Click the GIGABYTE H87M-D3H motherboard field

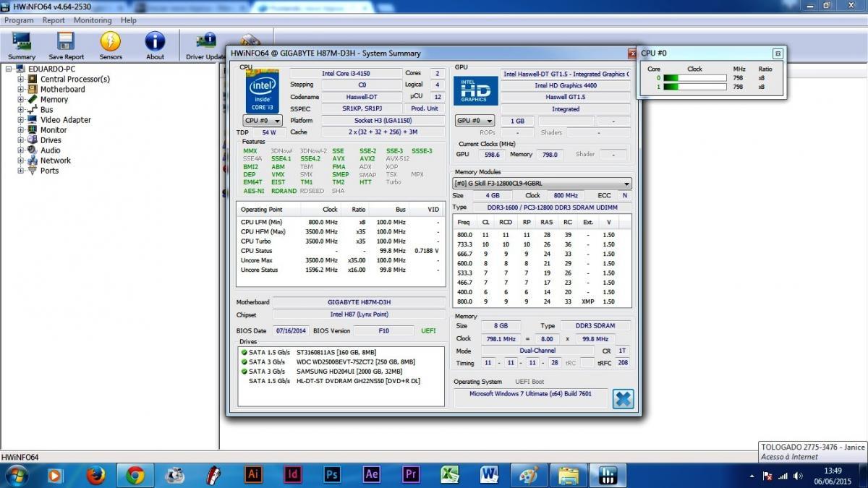pyautogui.click(x=359, y=302)
